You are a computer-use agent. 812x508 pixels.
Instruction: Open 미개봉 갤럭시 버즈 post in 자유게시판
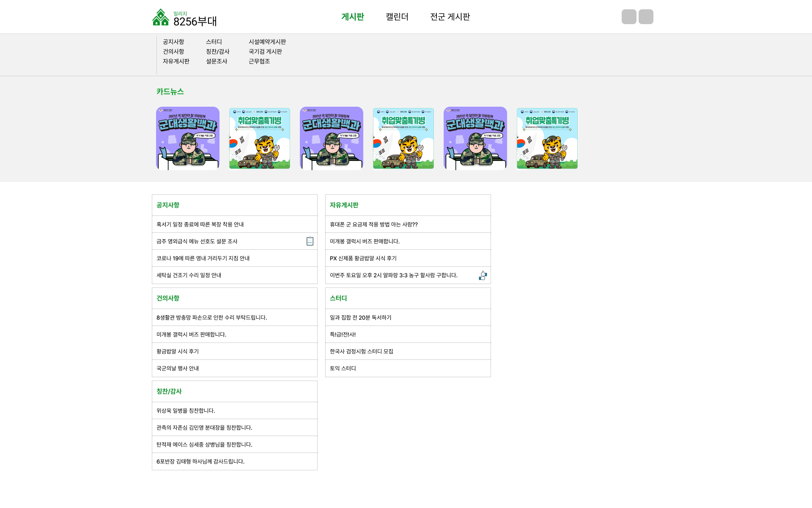pos(408,241)
